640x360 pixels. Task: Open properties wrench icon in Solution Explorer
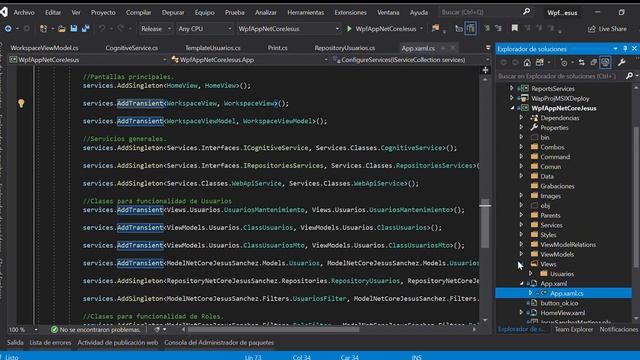(x=621, y=62)
